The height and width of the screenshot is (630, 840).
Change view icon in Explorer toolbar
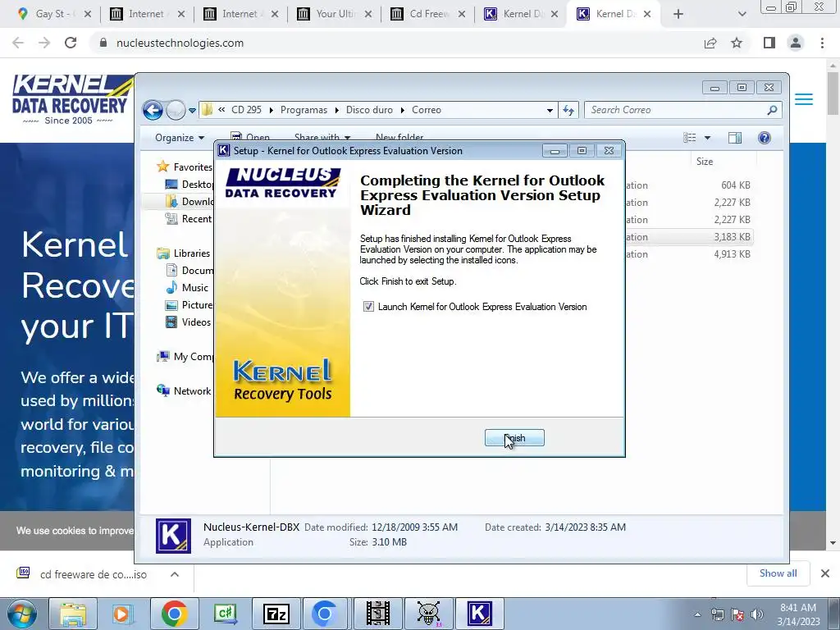click(689, 138)
